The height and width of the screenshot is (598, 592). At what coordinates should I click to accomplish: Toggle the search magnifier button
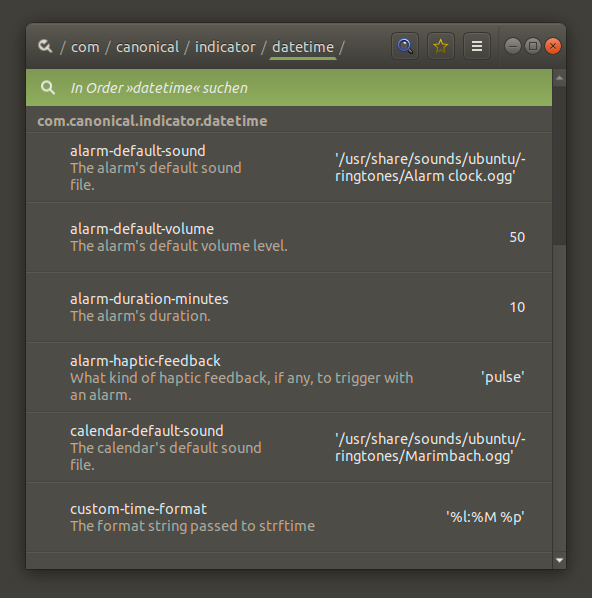(405, 46)
